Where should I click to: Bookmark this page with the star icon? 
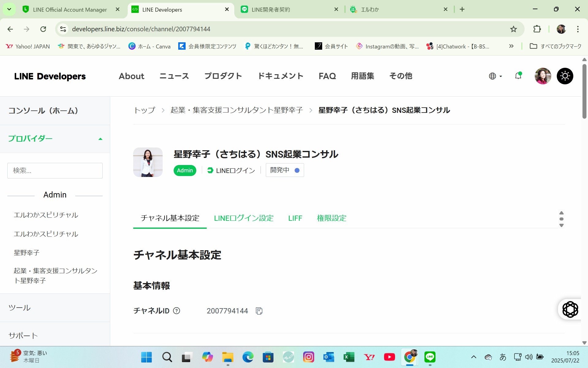514,29
